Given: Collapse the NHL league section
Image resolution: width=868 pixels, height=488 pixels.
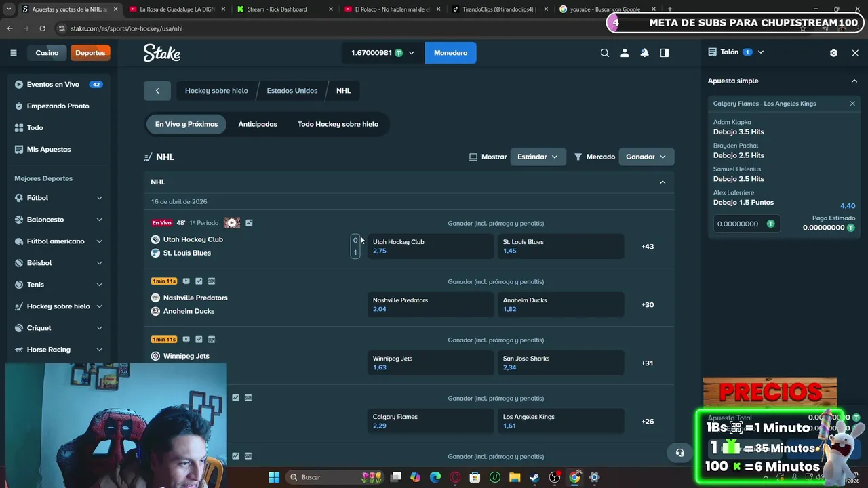Looking at the screenshot, I should [x=663, y=182].
